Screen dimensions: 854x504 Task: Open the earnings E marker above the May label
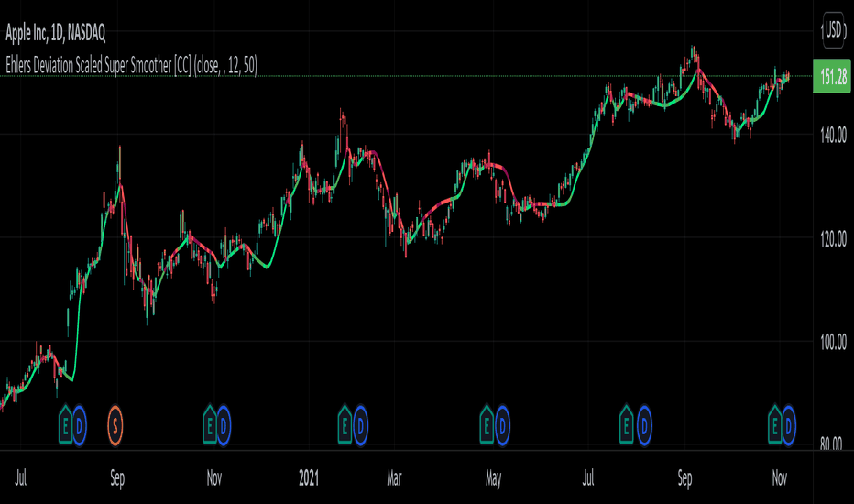[487, 425]
